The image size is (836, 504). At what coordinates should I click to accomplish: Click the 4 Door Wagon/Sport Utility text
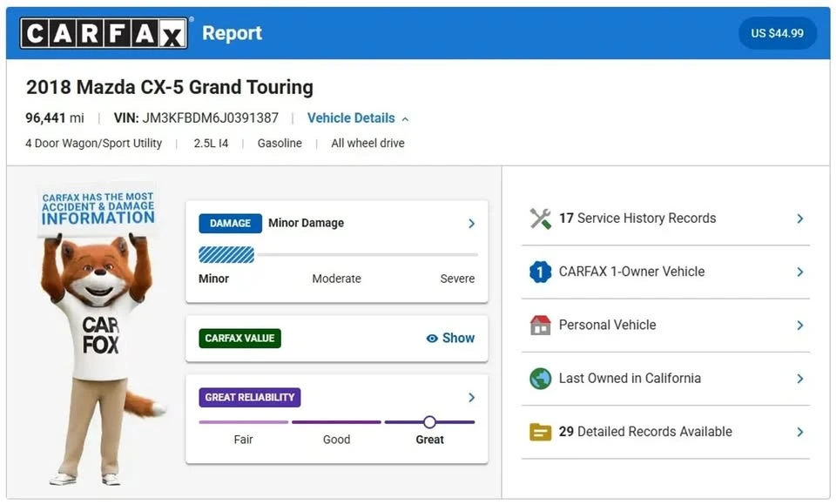click(x=94, y=144)
